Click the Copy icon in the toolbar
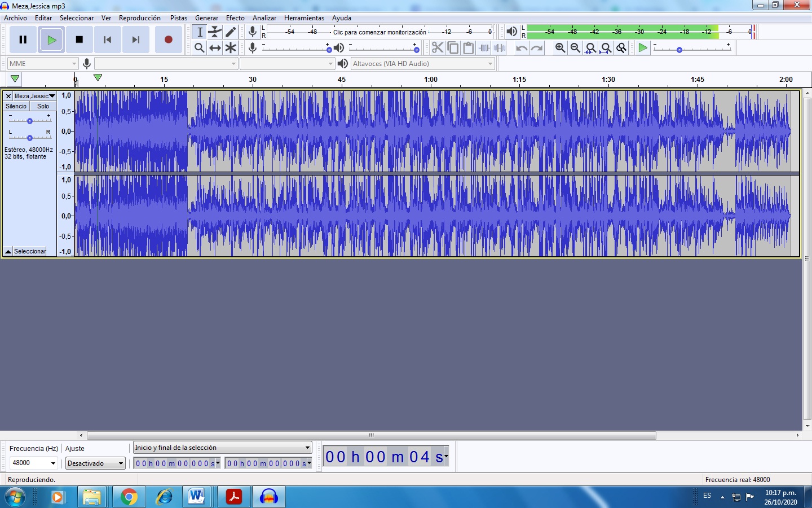The width and height of the screenshot is (812, 508). (x=453, y=48)
